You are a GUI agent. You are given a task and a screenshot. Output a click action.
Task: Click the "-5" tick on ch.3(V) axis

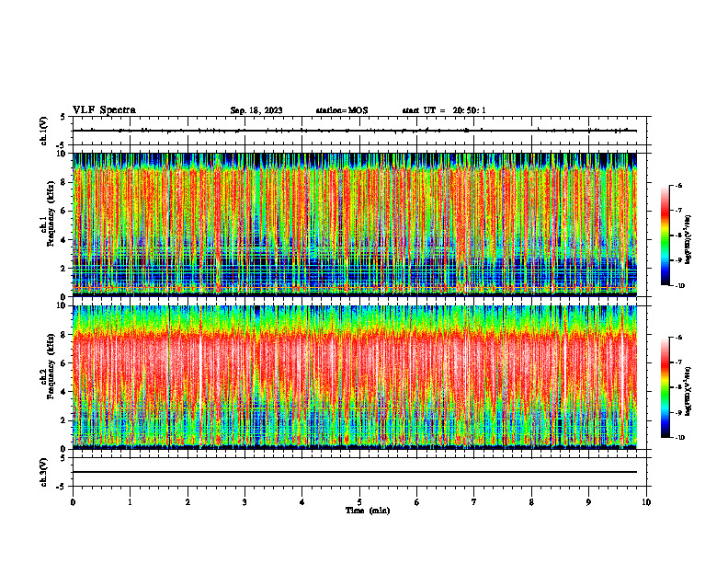coord(62,487)
